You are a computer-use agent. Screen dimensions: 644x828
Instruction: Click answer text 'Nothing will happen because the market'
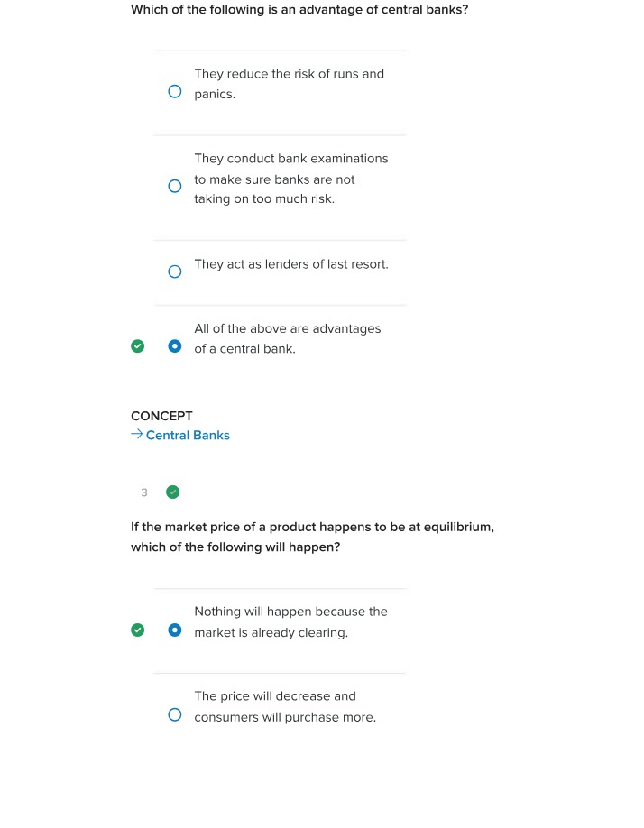pyautogui.click(x=290, y=622)
